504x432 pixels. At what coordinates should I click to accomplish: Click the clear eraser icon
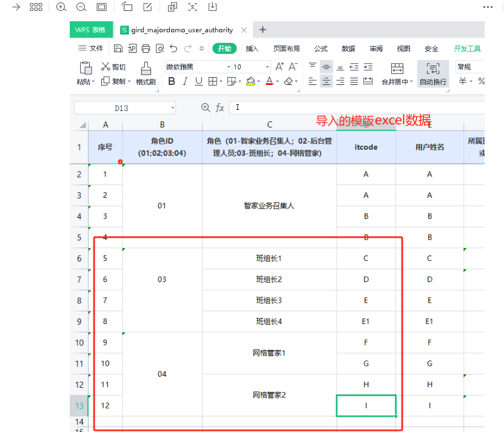288,81
